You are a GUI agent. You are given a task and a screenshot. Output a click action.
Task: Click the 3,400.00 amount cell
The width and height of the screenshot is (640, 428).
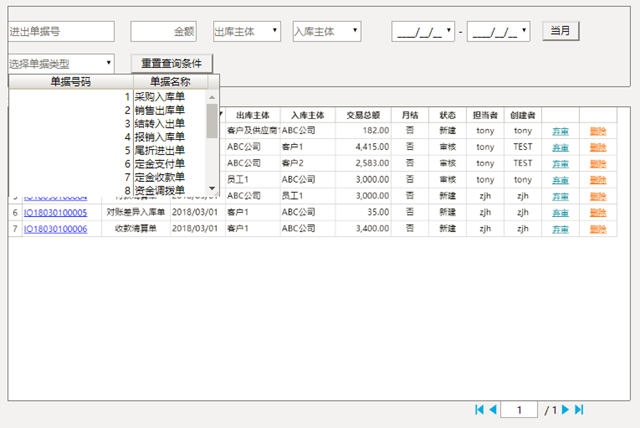click(x=363, y=228)
